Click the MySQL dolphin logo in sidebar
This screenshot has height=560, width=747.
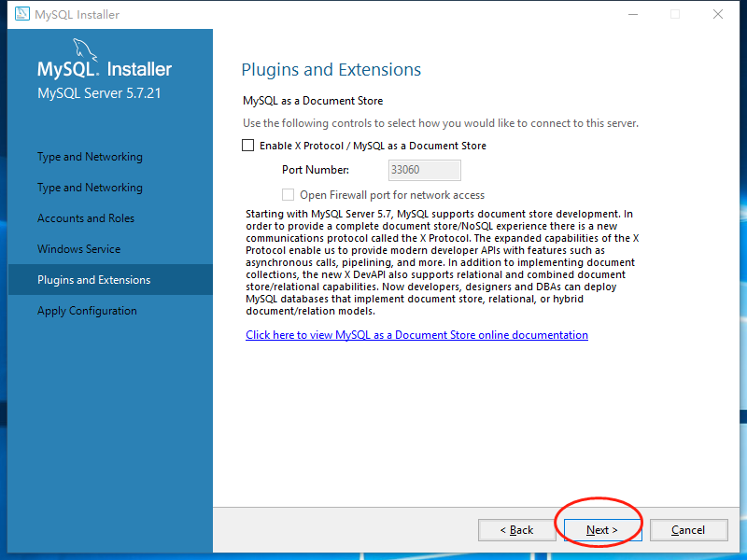tap(85, 50)
